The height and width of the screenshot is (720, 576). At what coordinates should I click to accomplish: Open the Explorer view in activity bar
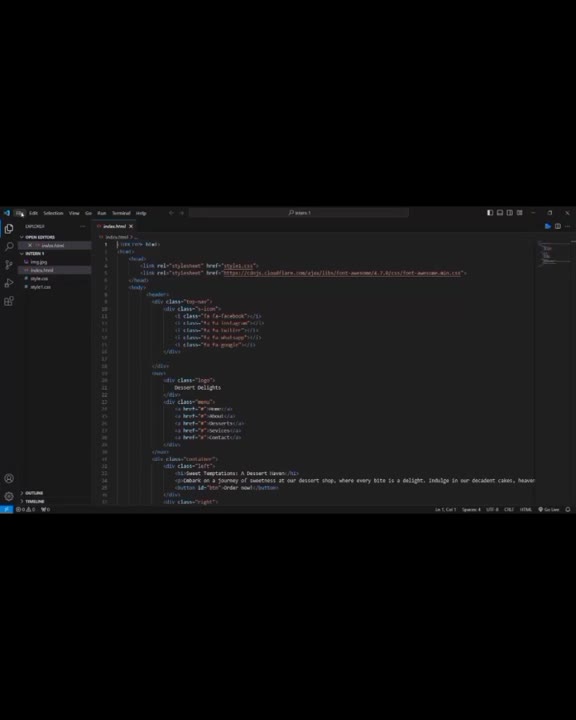pyautogui.click(x=9, y=229)
